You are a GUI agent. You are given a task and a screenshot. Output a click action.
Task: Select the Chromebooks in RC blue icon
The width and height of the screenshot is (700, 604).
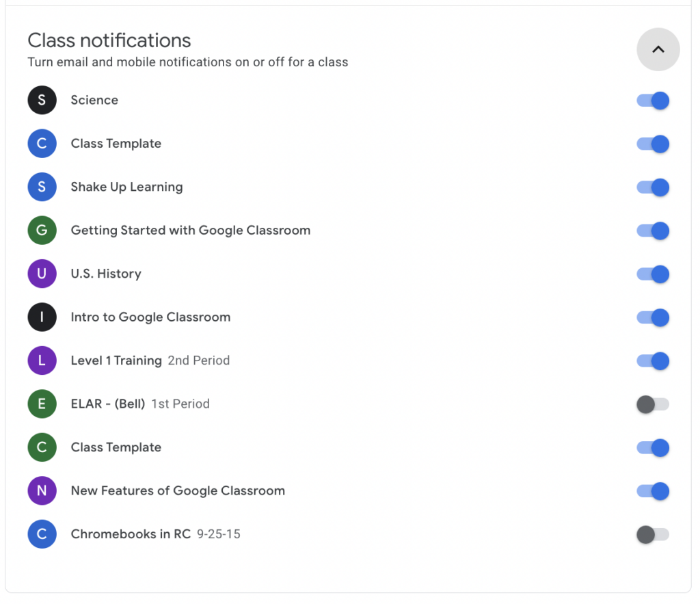click(42, 534)
